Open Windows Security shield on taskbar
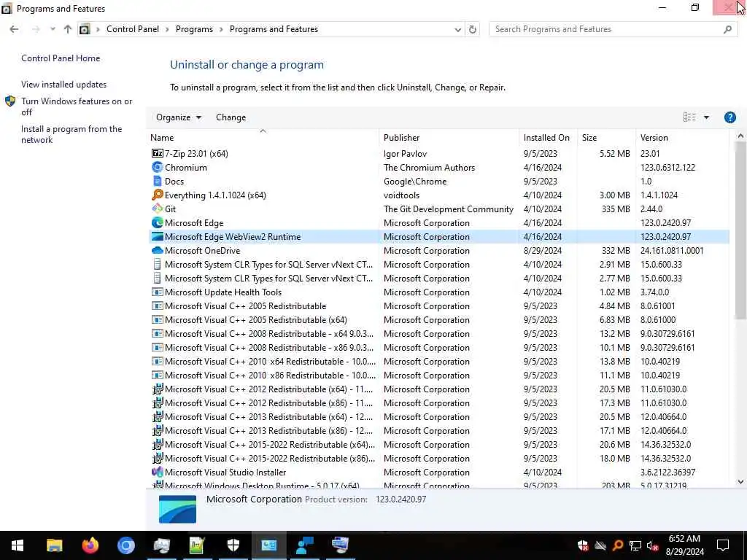 click(x=233, y=545)
